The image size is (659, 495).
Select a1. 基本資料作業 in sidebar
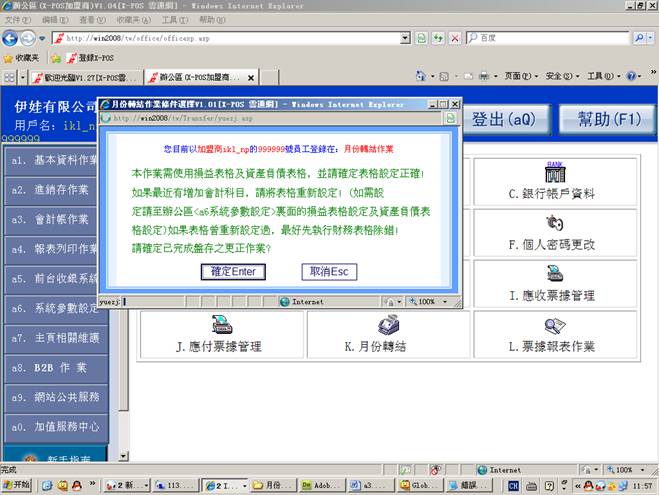54,160
